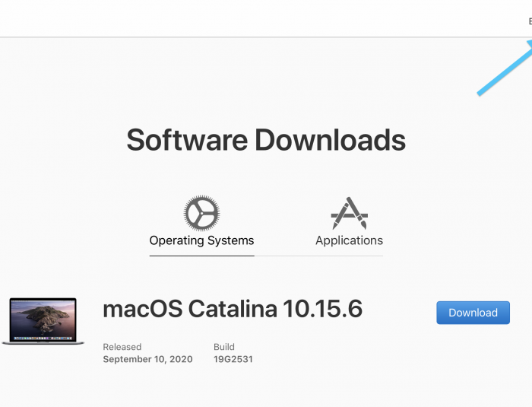This screenshot has width=532, height=407.
Task: Click the Build label
Action: pos(224,347)
